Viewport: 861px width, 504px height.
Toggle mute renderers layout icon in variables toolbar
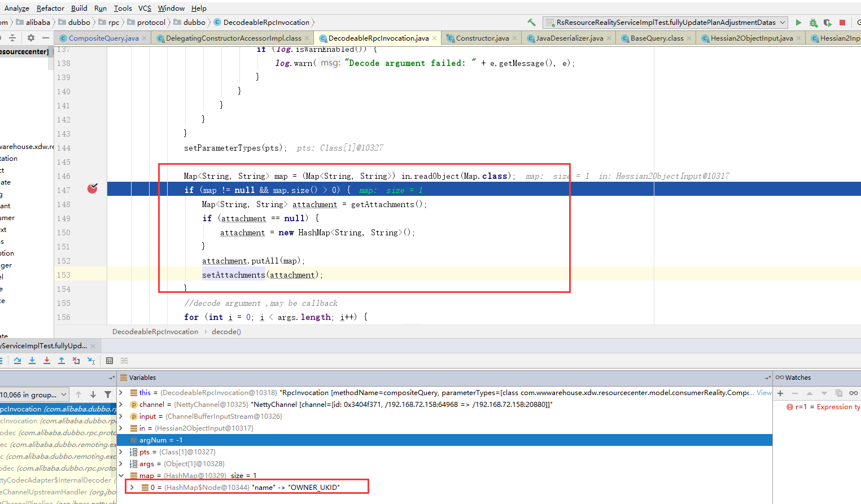click(124, 360)
